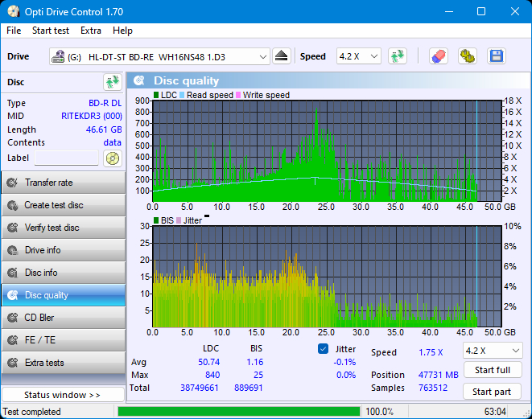This screenshot has height=419, width=532.
Task: Click the green progress bar at 100%
Action: [x=239, y=412]
